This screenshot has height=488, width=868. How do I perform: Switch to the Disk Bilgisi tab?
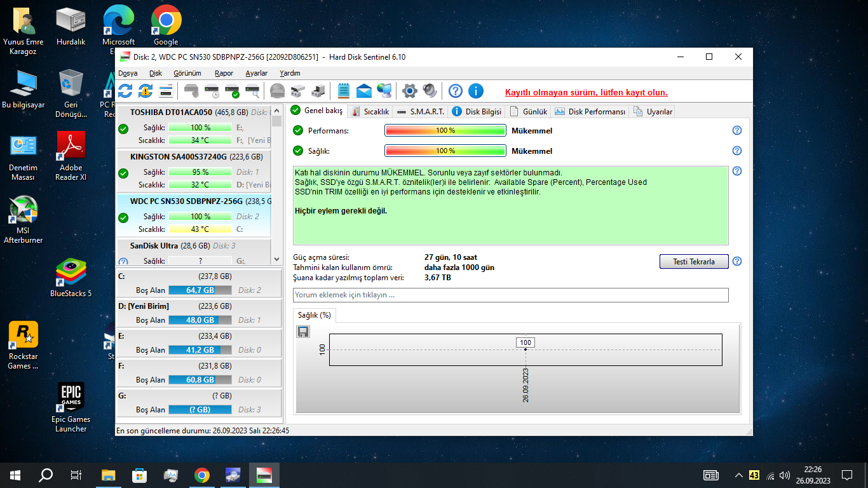point(477,111)
